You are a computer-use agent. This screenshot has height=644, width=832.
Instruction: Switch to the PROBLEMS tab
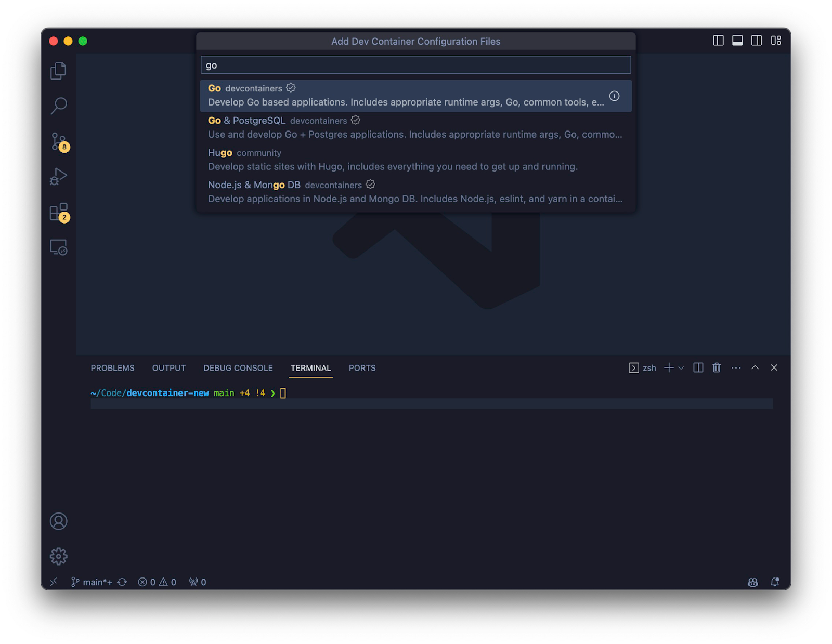[112, 368]
